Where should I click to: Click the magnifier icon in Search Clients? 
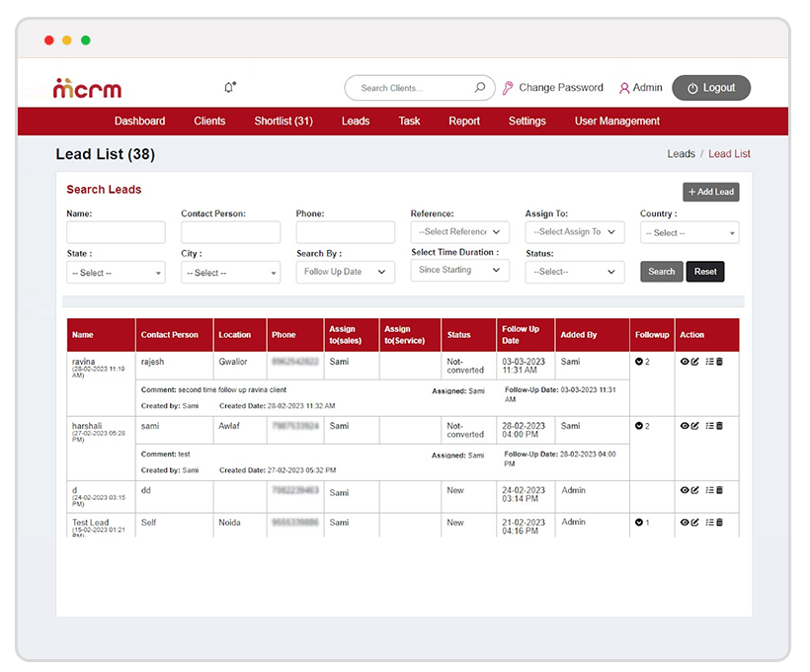480,88
